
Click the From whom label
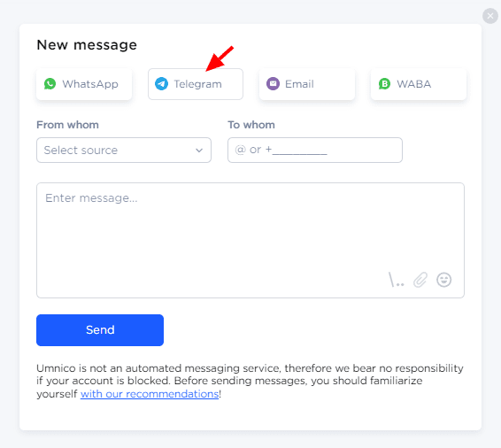(x=67, y=125)
